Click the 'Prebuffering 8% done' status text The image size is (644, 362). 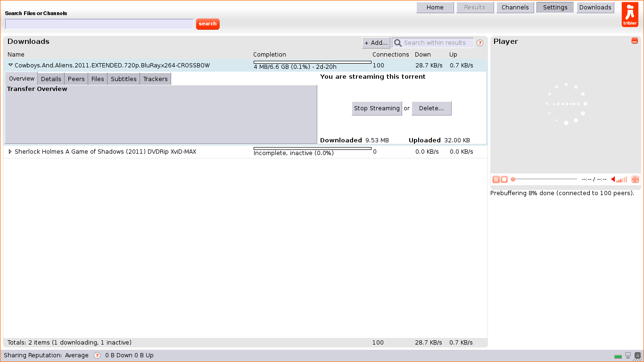pyautogui.click(x=562, y=193)
